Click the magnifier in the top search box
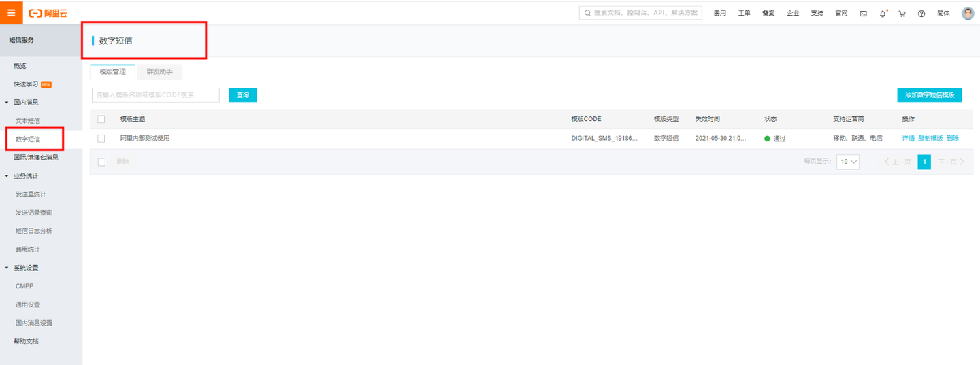The width and height of the screenshot is (980, 365). [x=587, y=13]
